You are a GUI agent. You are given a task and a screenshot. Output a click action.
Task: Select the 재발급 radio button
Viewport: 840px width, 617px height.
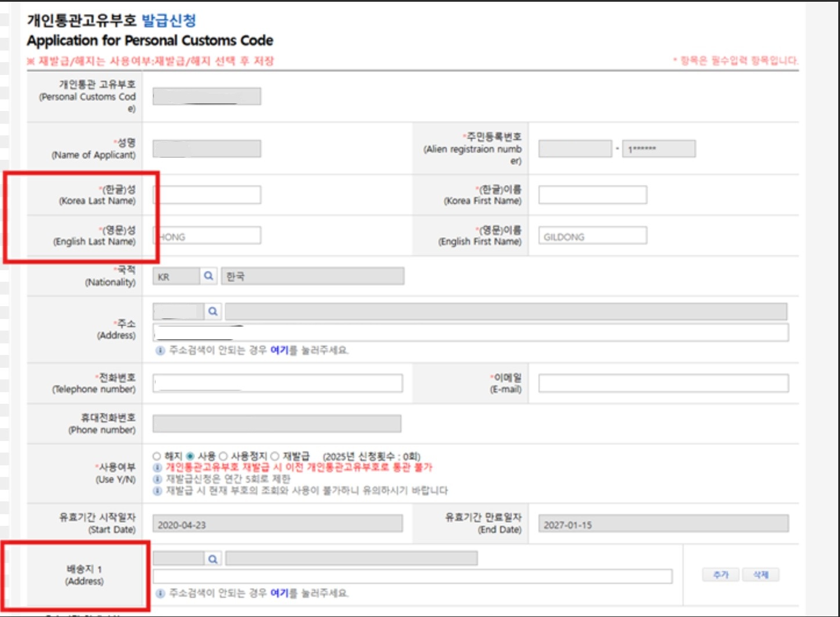[x=275, y=456]
